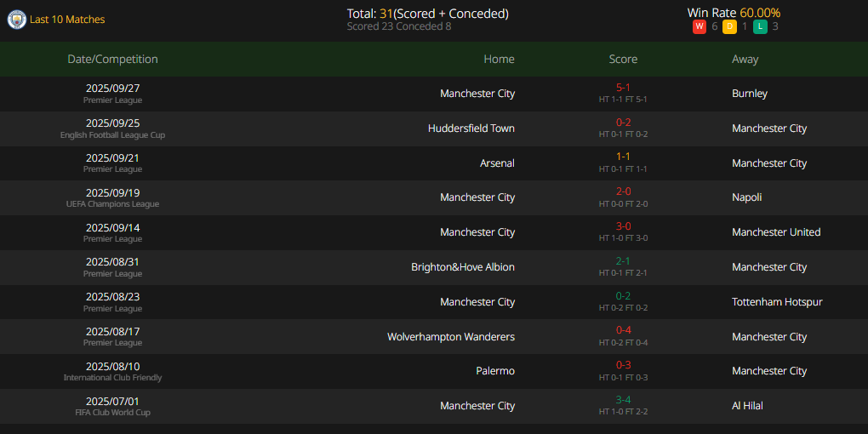Click the Score column header
Screen dimensions: 868x434
tap(623, 60)
